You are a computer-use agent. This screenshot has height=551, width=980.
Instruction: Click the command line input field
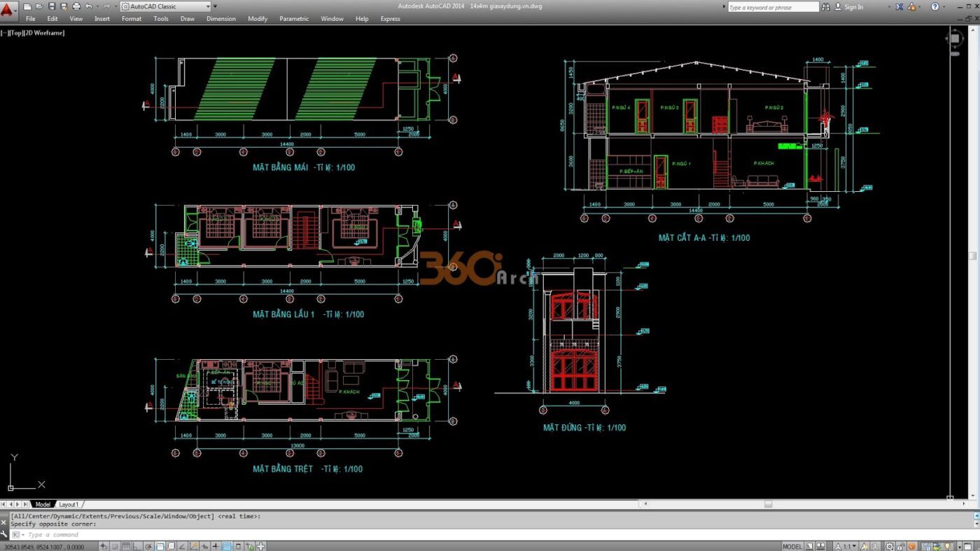pyautogui.click(x=140, y=534)
